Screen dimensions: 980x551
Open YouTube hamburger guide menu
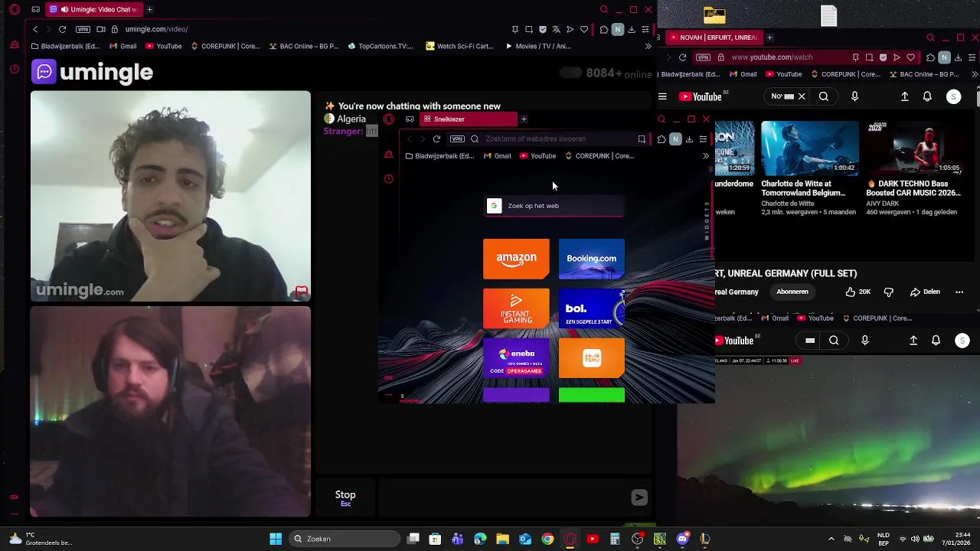(662, 96)
